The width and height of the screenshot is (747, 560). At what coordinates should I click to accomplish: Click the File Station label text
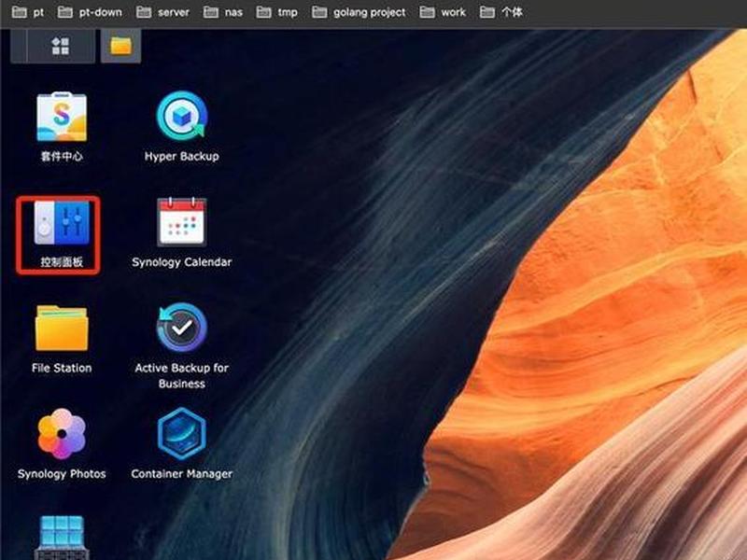pos(62,368)
